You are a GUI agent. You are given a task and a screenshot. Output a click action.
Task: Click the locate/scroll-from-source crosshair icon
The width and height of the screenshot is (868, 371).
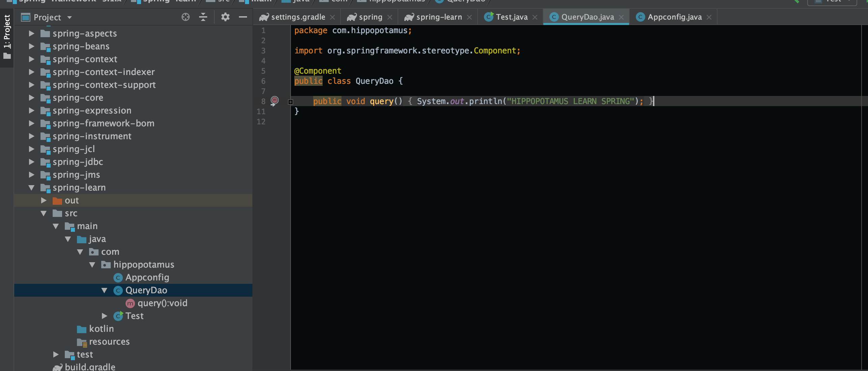(x=185, y=17)
